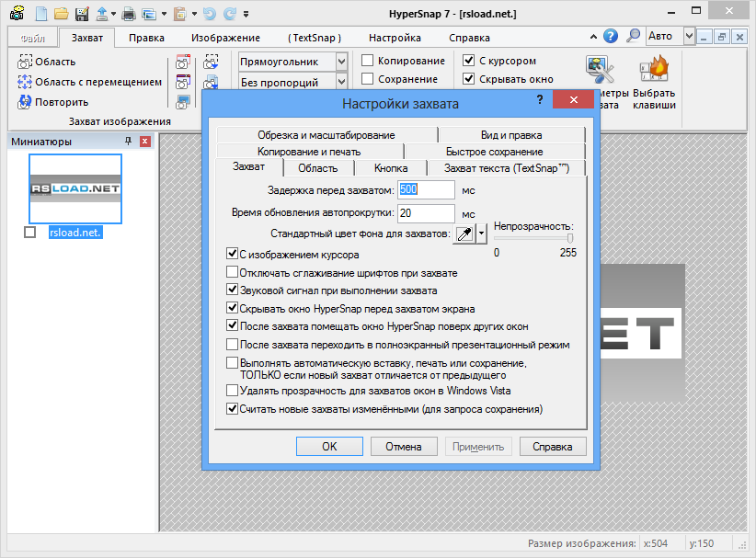Open the Файл menu tab
Viewport: 756px width, 558px height.
(x=33, y=38)
